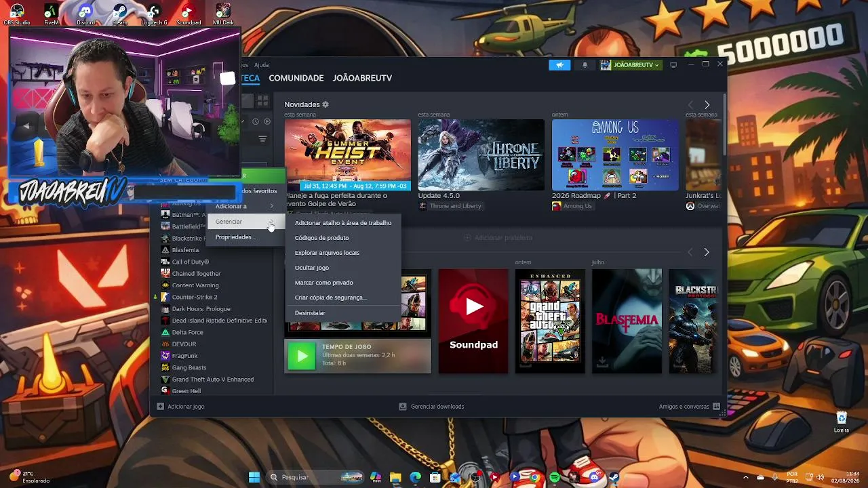Open File Explorer from the taskbar
This screenshot has height=488, width=868.
click(x=395, y=477)
